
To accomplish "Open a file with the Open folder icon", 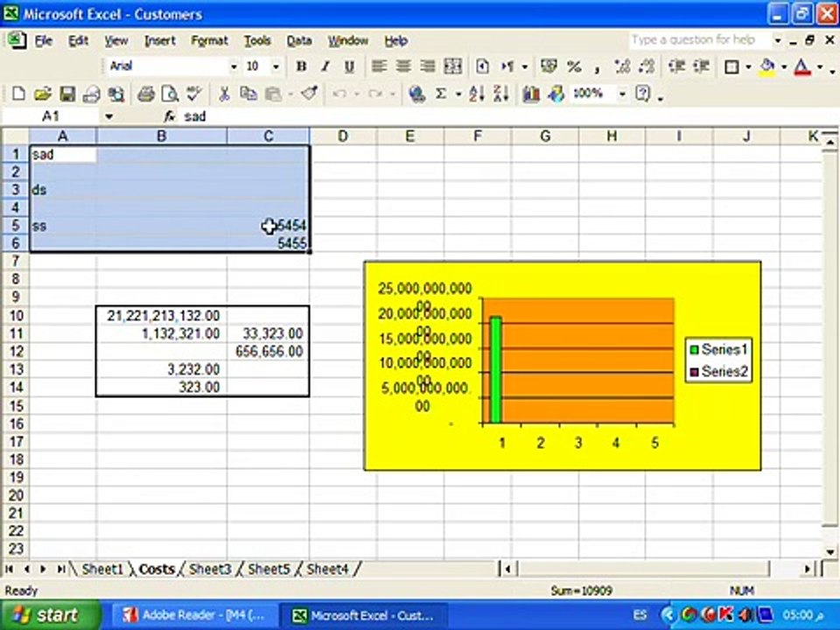I will click(43, 94).
